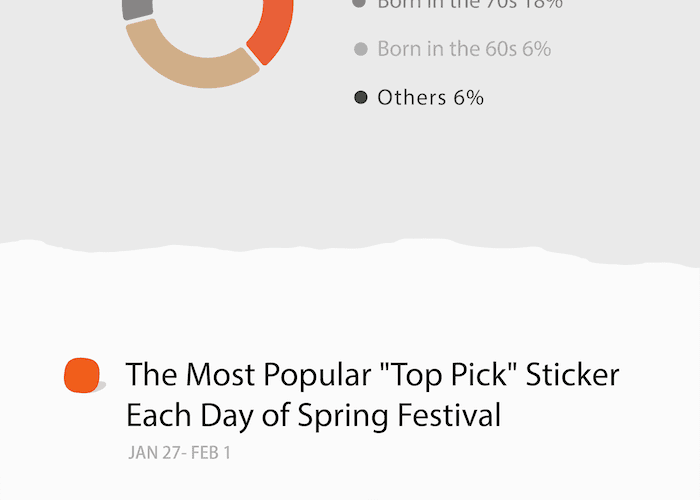This screenshot has height=500, width=700.
Task: Click the orange sticker icon beside the headline
Action: click(82, 375)
